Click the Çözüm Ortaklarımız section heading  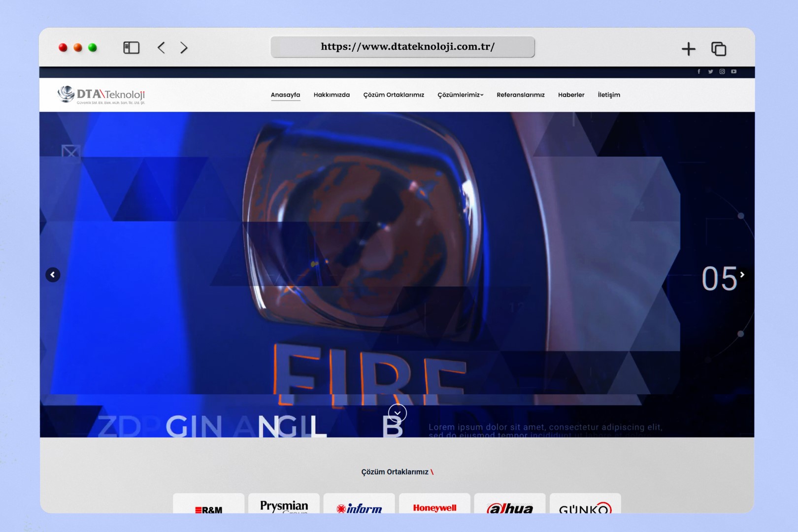coord(398,472)
